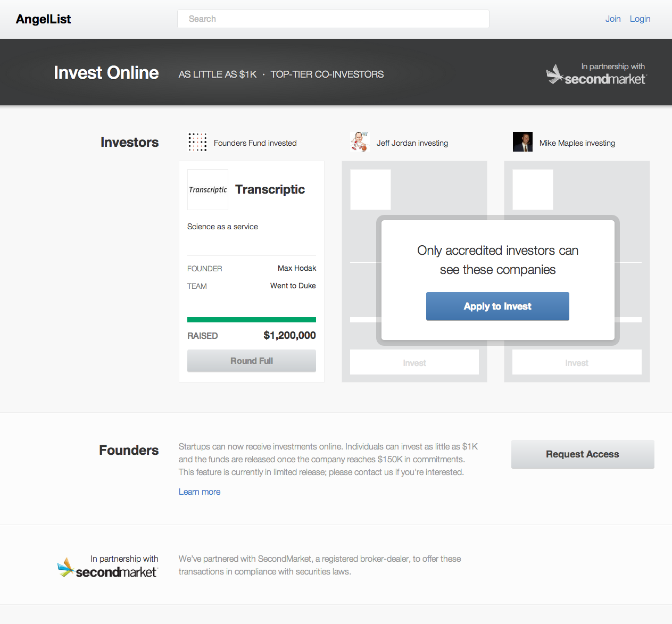Click the Founders section heading
672x624 pixels.
(129, 451)
